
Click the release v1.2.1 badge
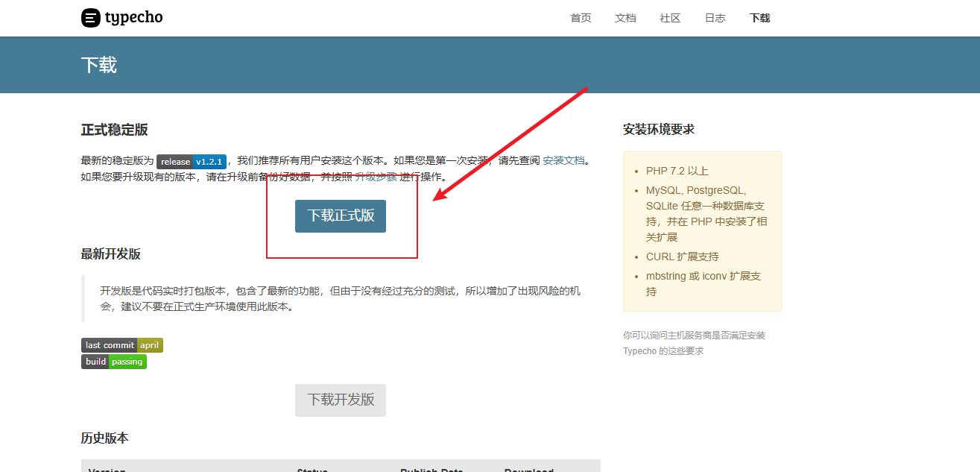point(192,161)
